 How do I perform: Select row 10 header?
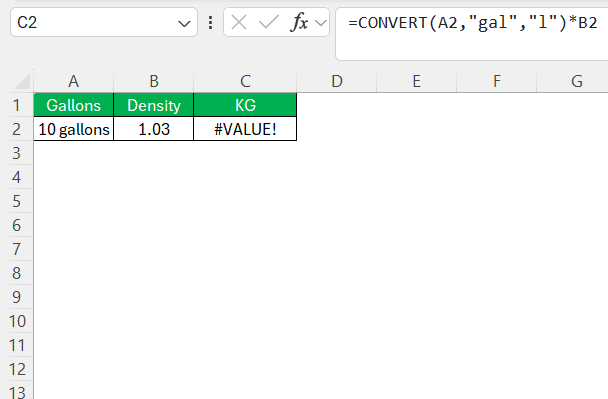coord(16,321)
